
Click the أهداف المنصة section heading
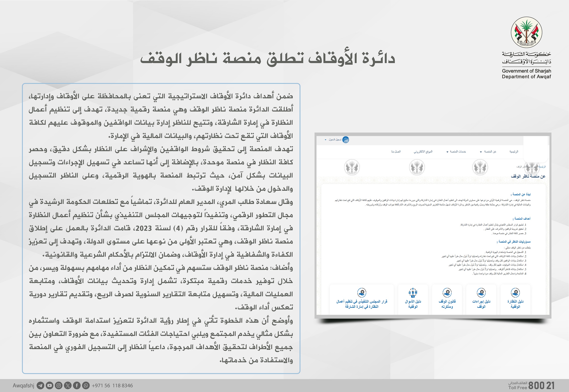click(522, 219)
